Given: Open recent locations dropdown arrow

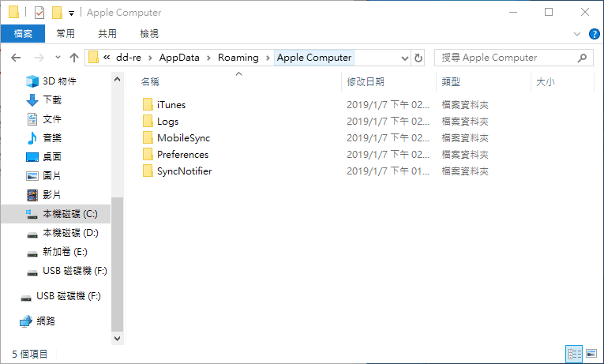Looking at the screenshot, I should click(x=58, y=58).
